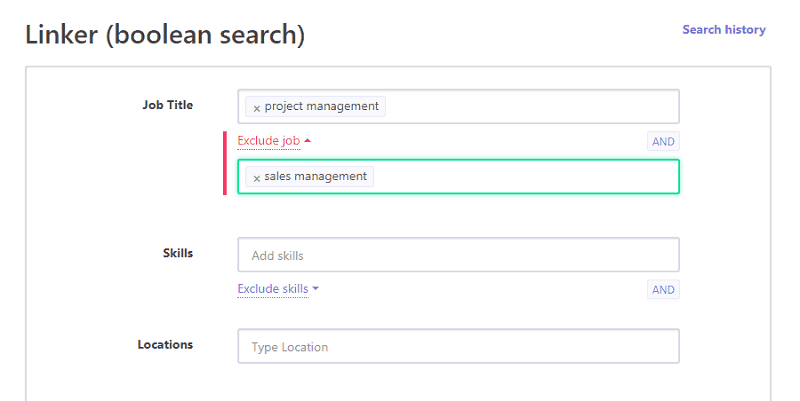Remove the project management tag

click(257, 107)
